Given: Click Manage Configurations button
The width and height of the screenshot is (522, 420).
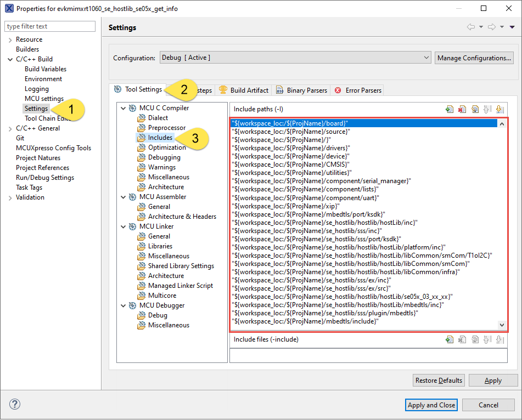Looking at the screenshot, I should [x=474, y=58].
